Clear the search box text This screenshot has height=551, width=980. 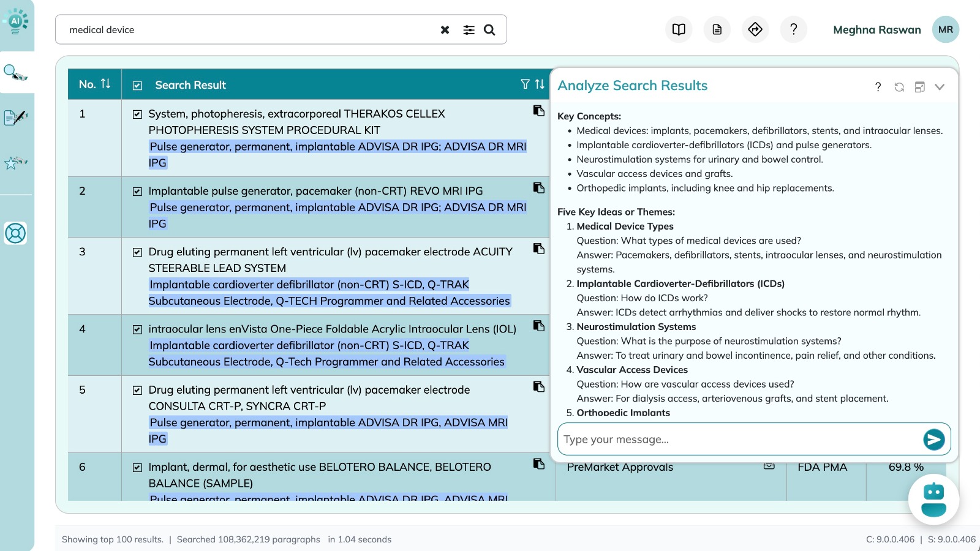(x=445, y=30)
